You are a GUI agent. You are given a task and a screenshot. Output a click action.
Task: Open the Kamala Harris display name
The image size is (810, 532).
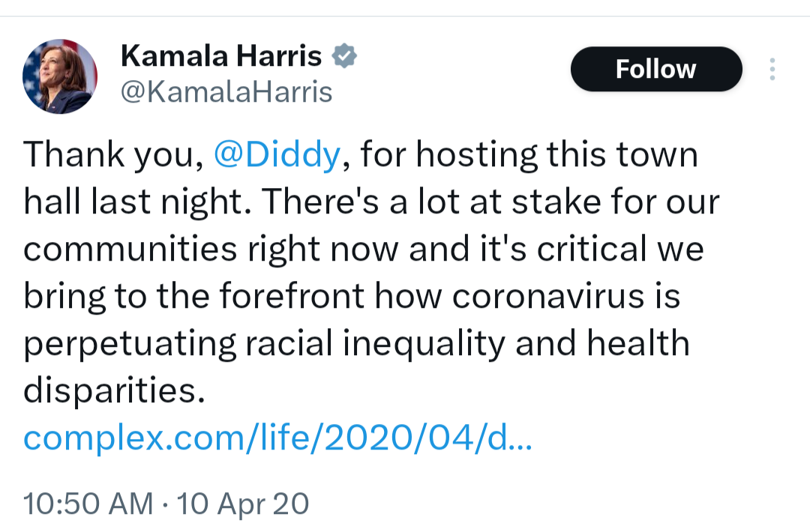(221, 55)
